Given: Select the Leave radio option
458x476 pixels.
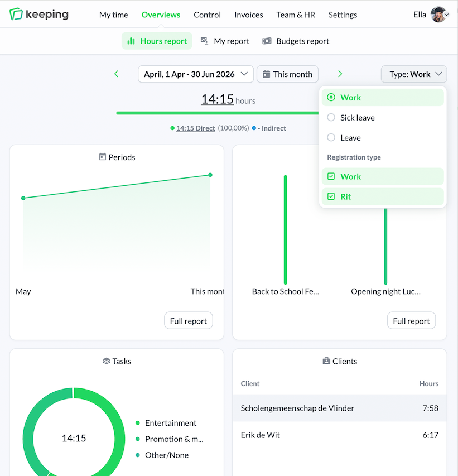Looking at the screenshot, I should tap(331, 137).
